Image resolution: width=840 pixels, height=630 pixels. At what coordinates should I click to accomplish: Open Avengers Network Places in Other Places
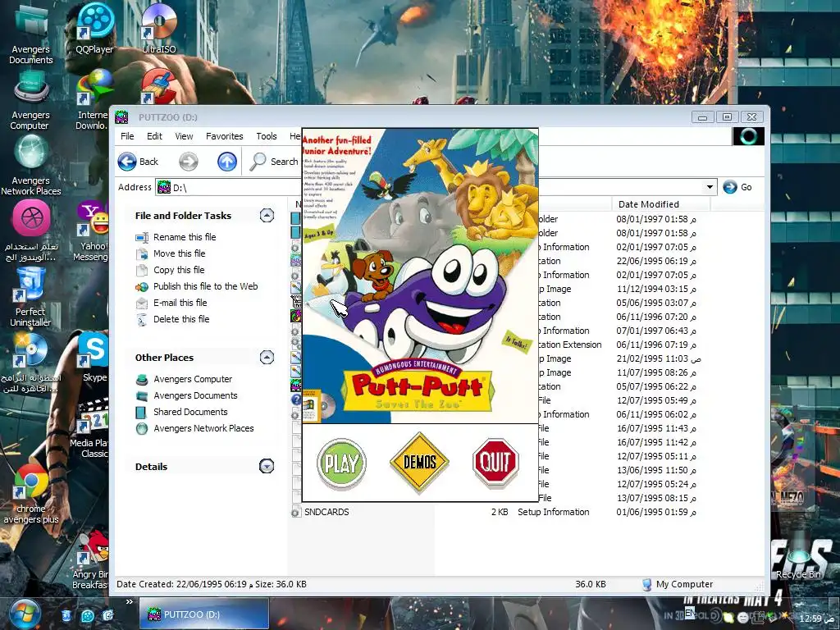[x=203, y=428]
